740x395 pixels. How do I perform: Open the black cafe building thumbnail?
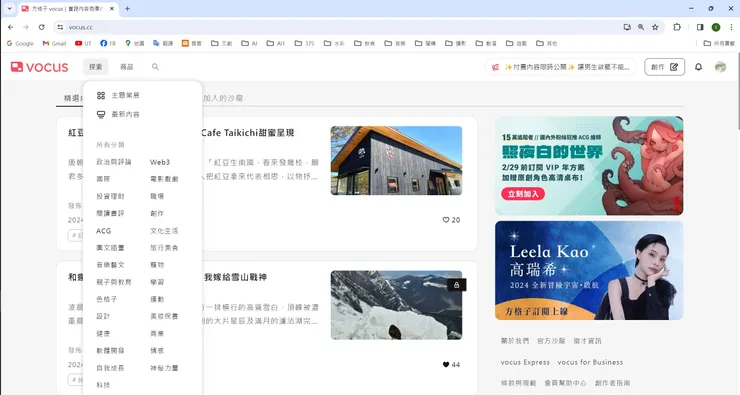tap(396, 160)
